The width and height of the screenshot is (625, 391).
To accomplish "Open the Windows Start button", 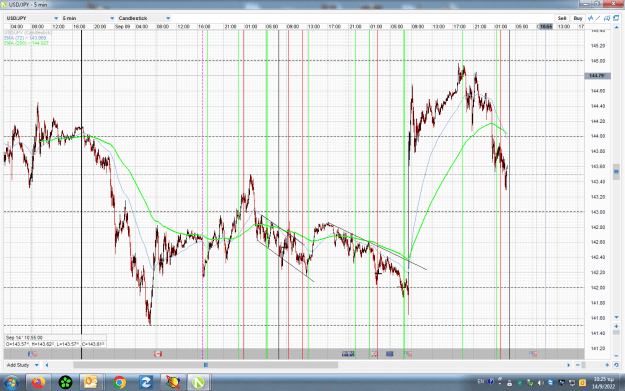I will point(11,383).
